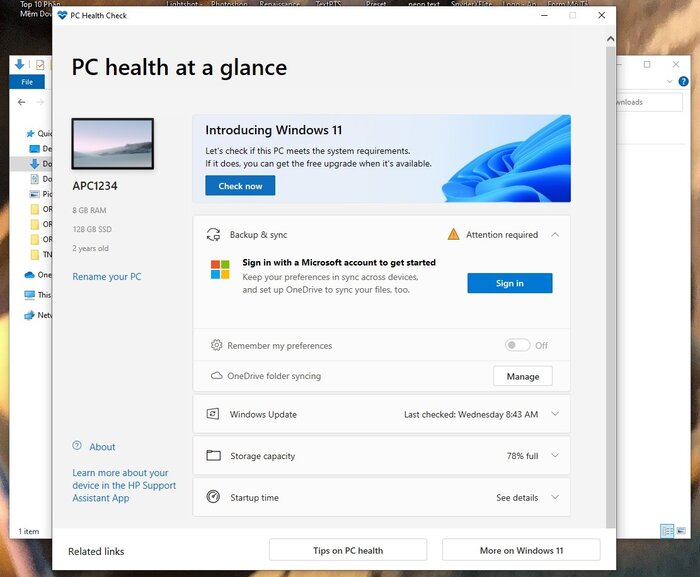
Task: Open Manage for OneDrive folder syncing
Action: (x=523, y=376)
